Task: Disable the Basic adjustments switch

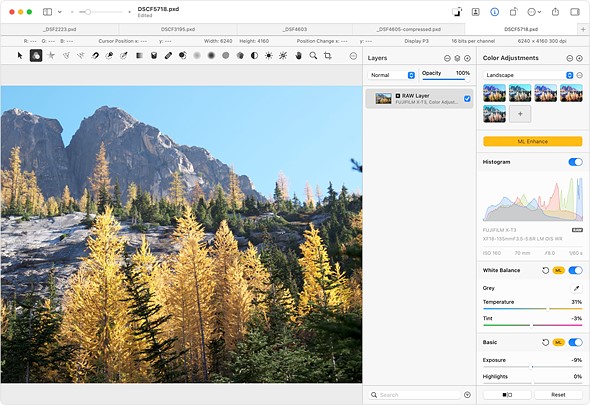Action: 575,342
